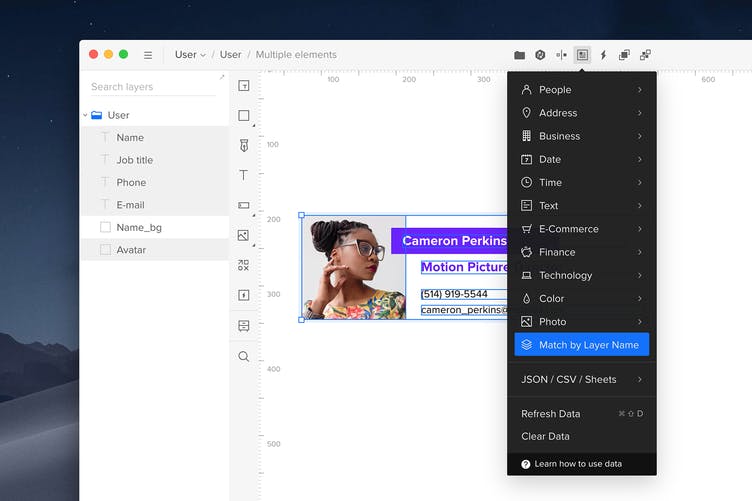Open the Text data submenu
The width and height of the screenshot is (752, 501).
pyautogui.click(x=582, y=206)
